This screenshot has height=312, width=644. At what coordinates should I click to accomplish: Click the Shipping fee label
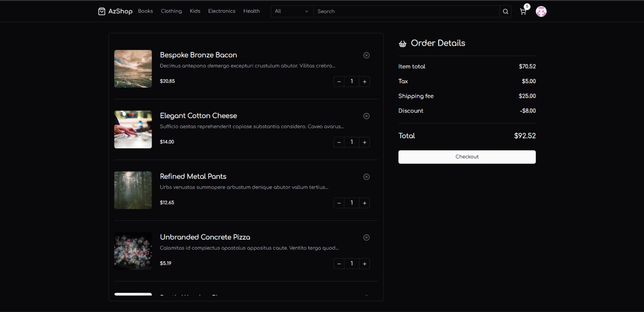pyautogui.click(x=416, y=96)
